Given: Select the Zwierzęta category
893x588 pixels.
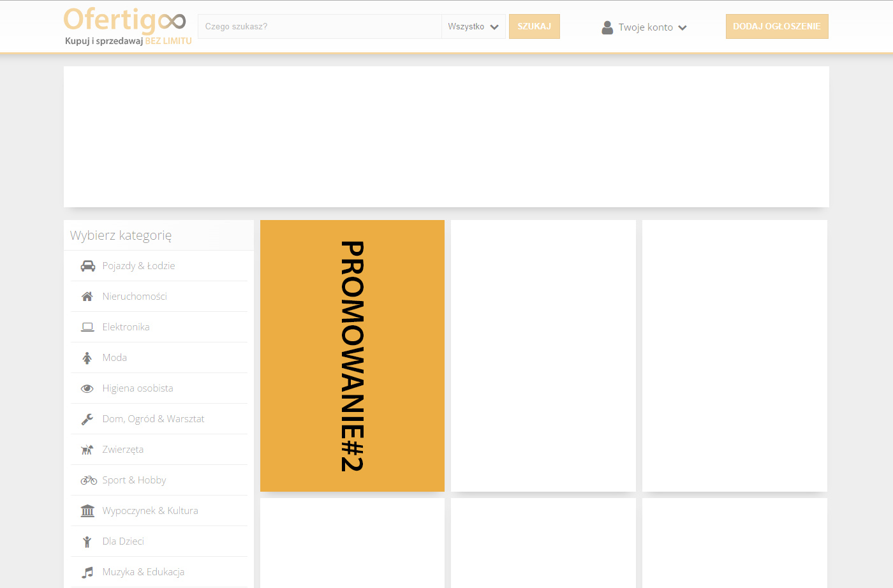Looking at the screenshot, I should click(x=122, y=450).
